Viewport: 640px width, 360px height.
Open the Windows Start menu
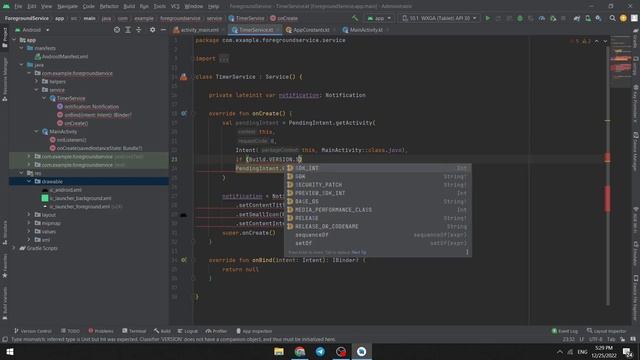(x=10, y=351)
